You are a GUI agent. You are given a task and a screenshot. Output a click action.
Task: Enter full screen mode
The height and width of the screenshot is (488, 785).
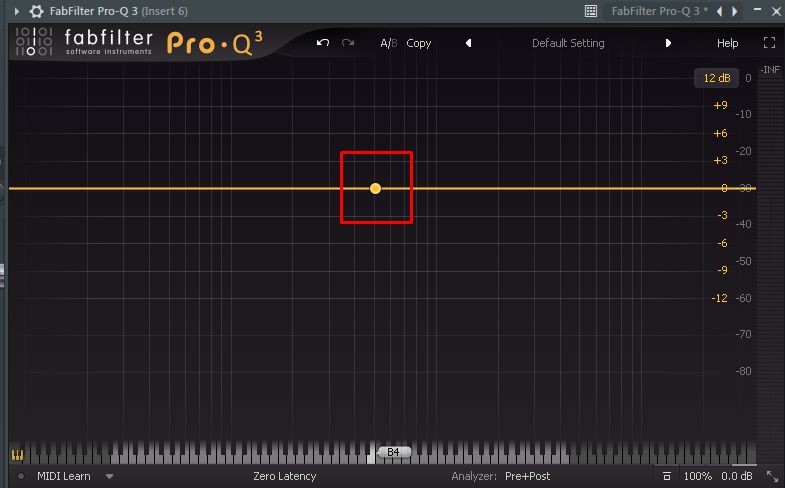click(769, 43)
